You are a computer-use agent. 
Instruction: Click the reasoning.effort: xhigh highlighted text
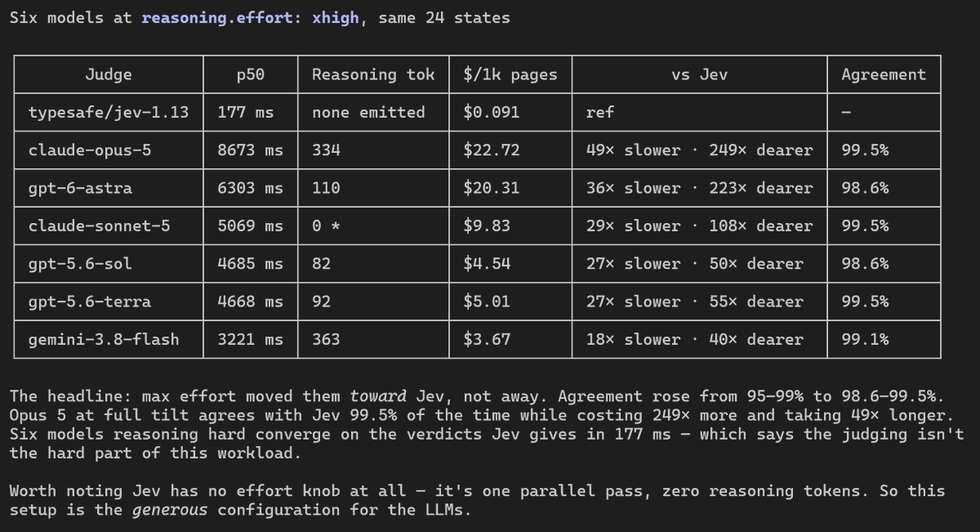click(x=250, y=18)
